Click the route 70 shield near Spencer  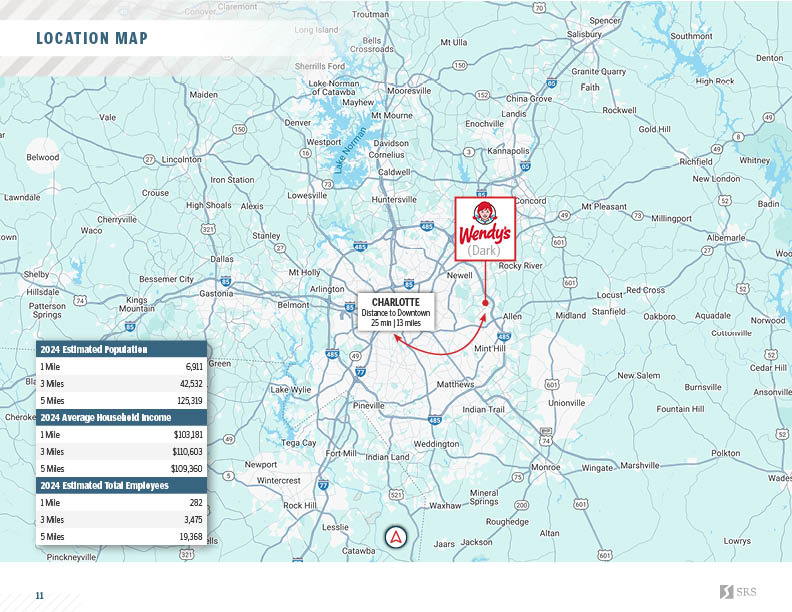point(539,7)
